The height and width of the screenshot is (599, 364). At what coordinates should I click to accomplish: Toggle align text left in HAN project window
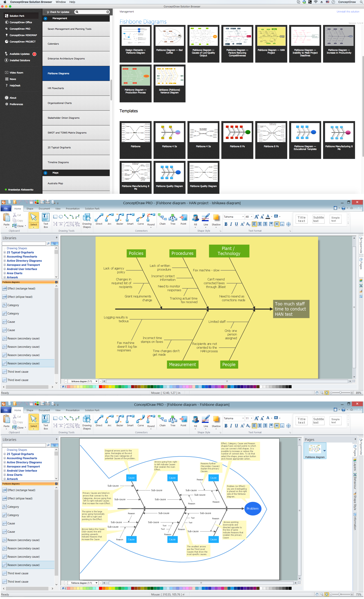pos(254,224)
